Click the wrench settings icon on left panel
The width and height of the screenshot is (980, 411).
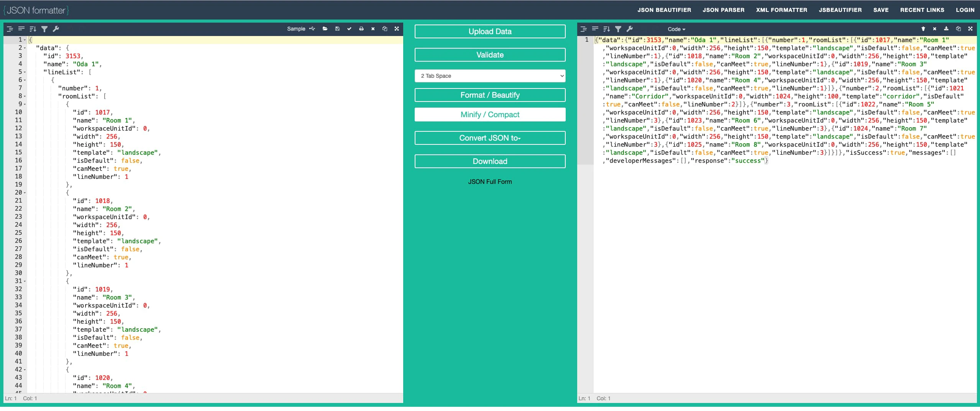56,29
